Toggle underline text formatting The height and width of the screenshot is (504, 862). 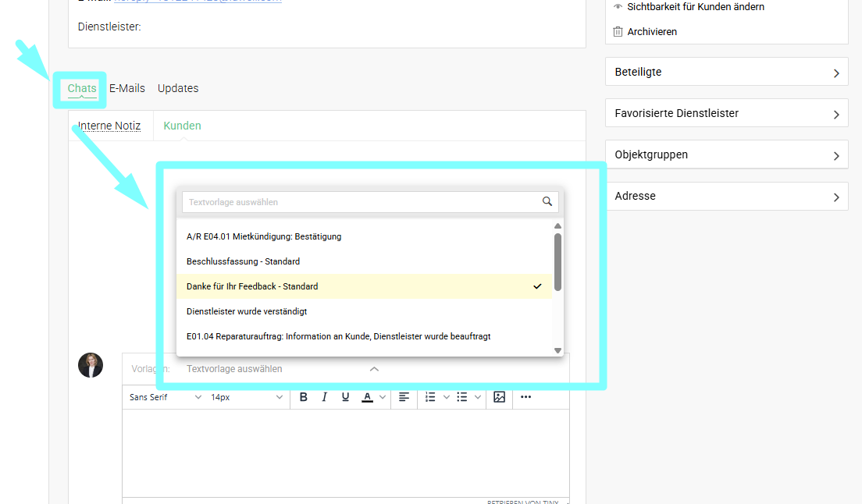pos(345,397)
